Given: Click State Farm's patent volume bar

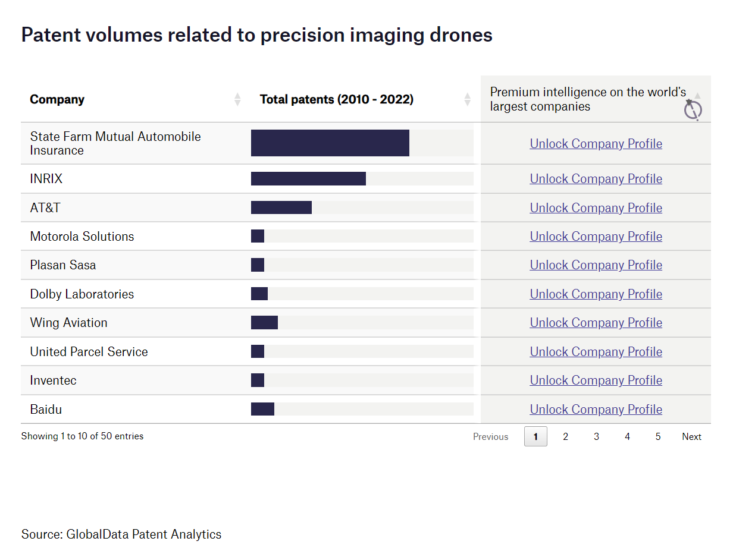Looking at the screenshot, I should [x=330, y=143].
